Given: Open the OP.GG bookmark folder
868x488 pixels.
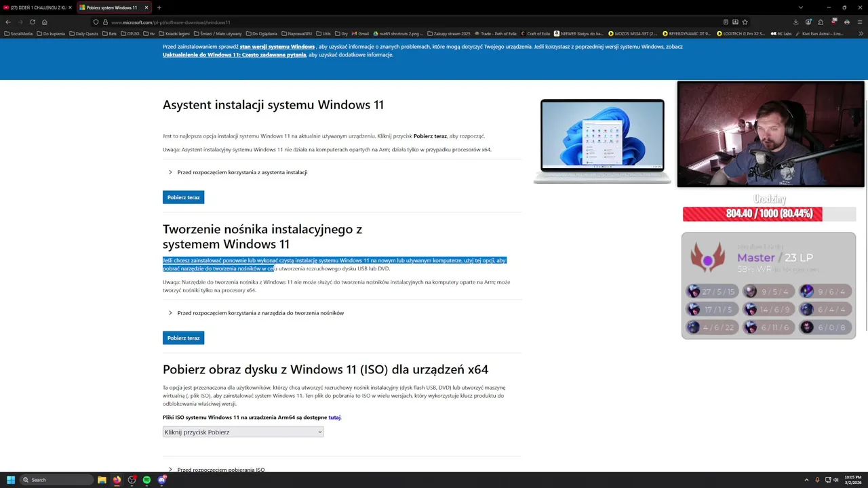Looking at the screenshot, I should (x=130, y=33).
